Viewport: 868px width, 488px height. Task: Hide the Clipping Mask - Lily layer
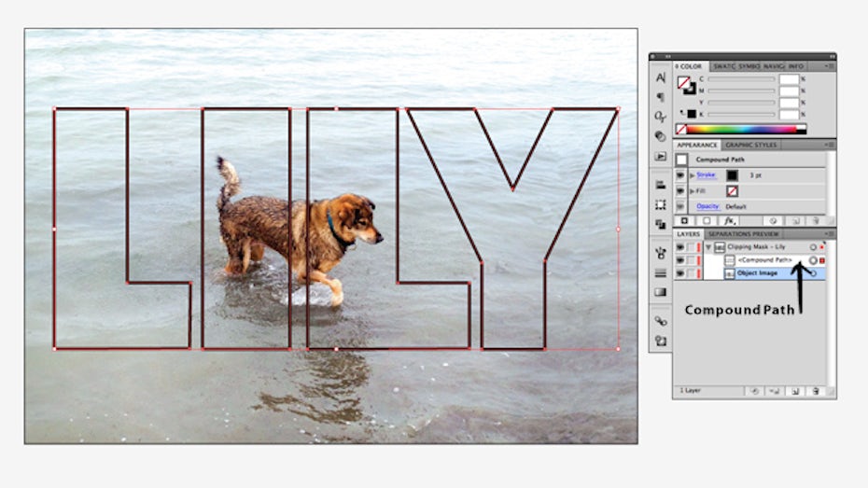click(679, 247)
